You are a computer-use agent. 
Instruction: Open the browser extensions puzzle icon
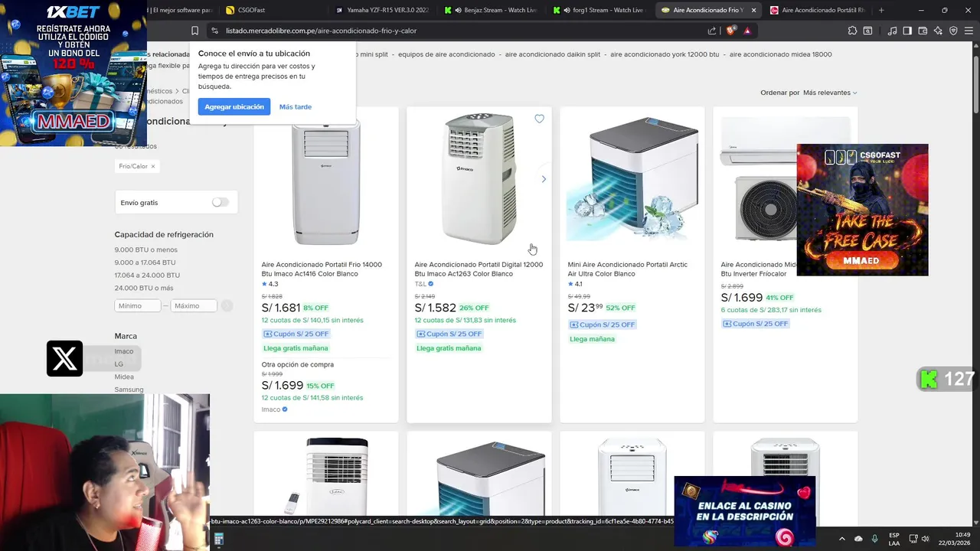[852, 31]
